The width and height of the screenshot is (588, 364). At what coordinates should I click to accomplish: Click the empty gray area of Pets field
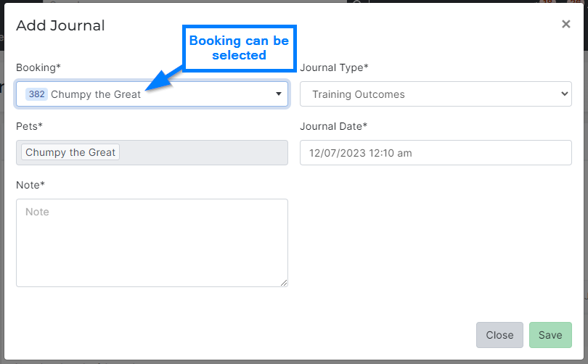(x=203, y=152)
